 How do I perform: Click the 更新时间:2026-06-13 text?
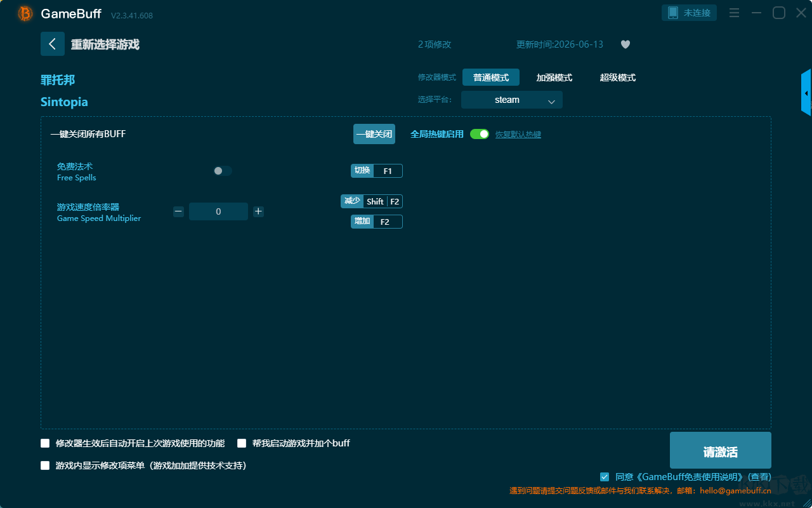(560, 44)
